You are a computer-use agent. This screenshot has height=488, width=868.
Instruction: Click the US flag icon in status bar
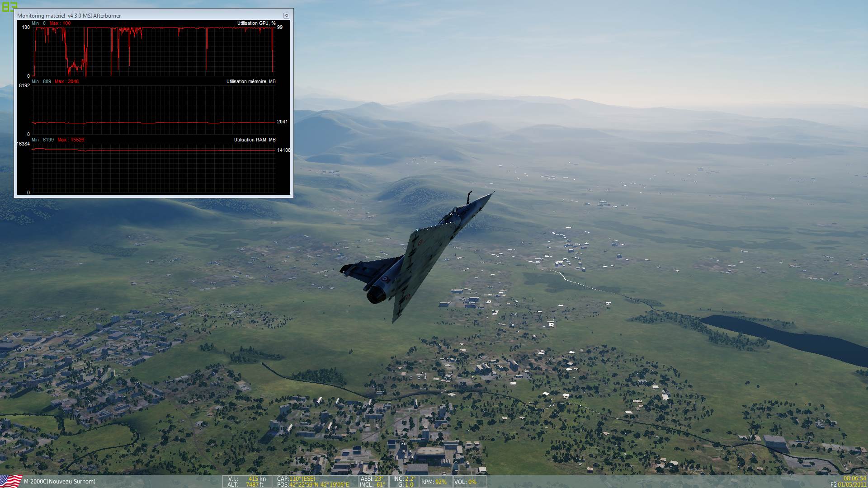pos(11,481)
